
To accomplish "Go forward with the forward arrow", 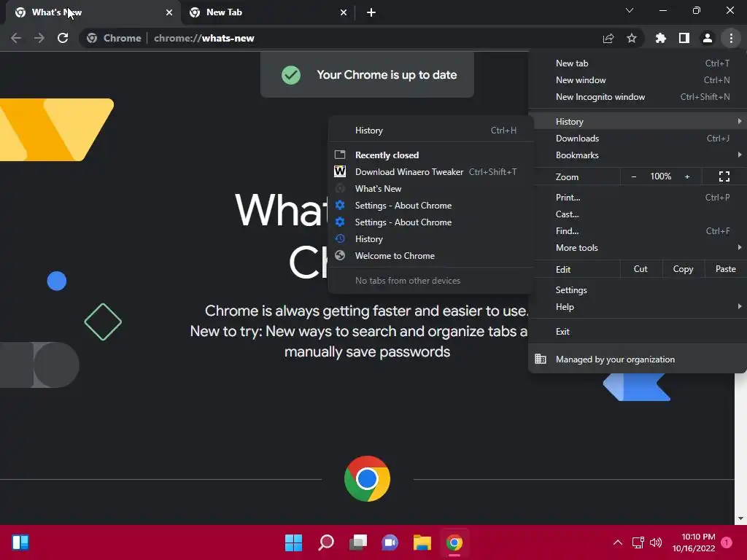I will 39,38.
